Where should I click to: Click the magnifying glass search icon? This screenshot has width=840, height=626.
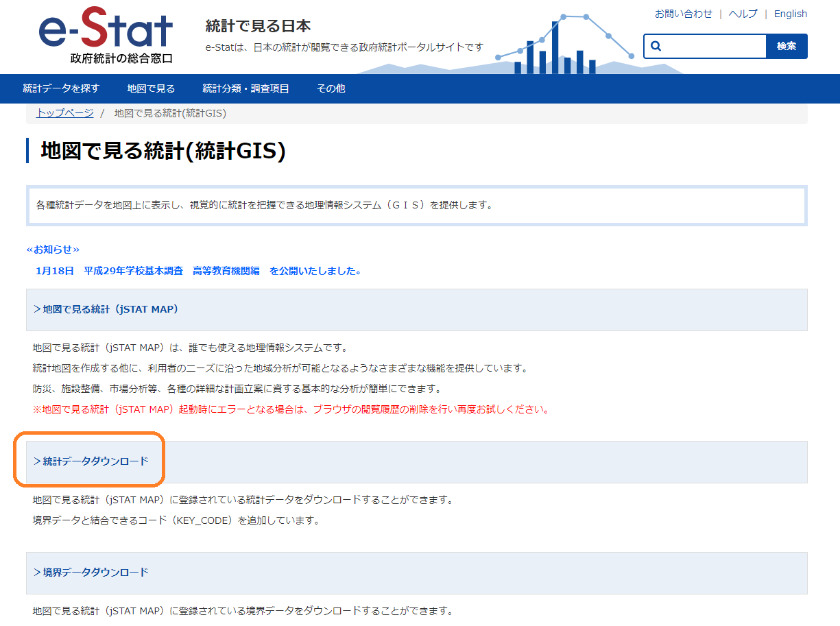[656, 46]
